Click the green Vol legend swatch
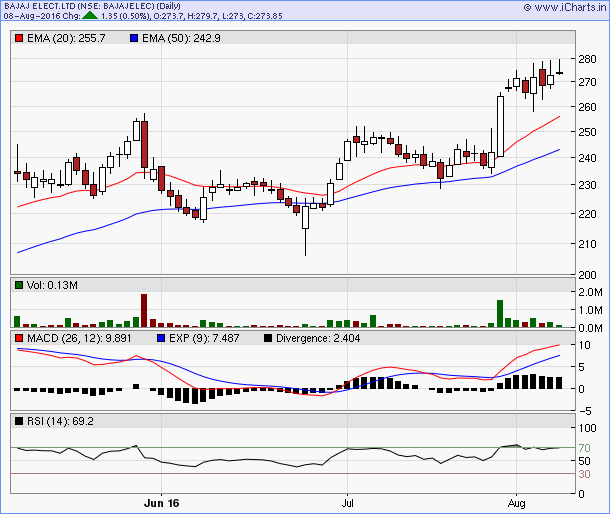610x514 pixels. [19, 285]
